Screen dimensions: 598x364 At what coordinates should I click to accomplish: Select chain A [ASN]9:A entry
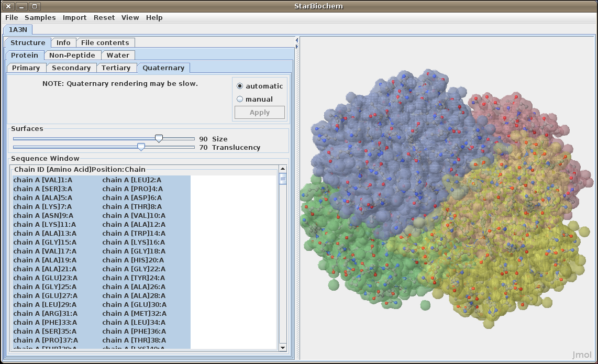click(43, 216)
